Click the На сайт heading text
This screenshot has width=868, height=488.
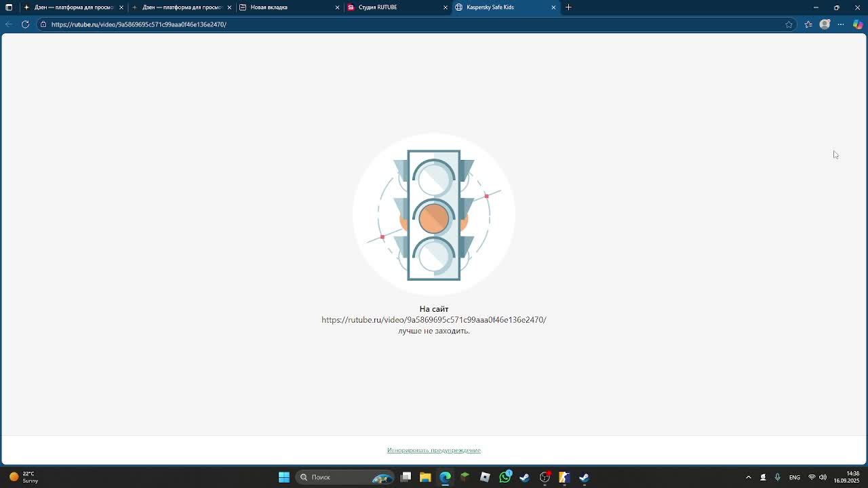point(434,309)
